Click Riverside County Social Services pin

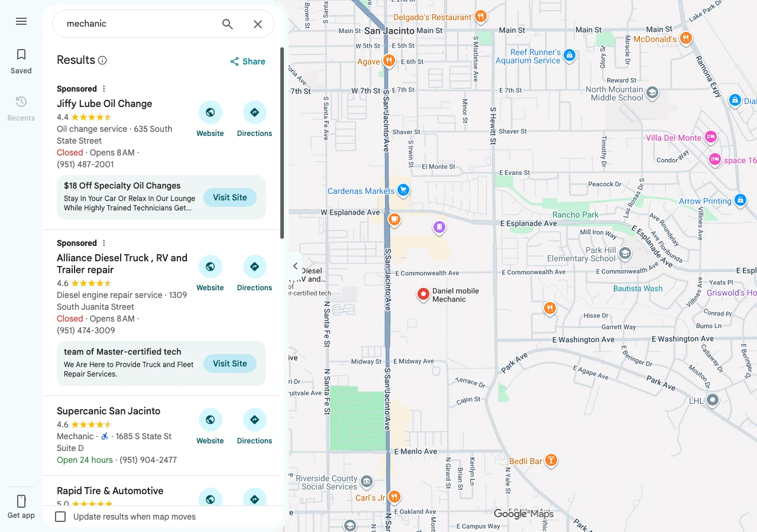point(367,481)
